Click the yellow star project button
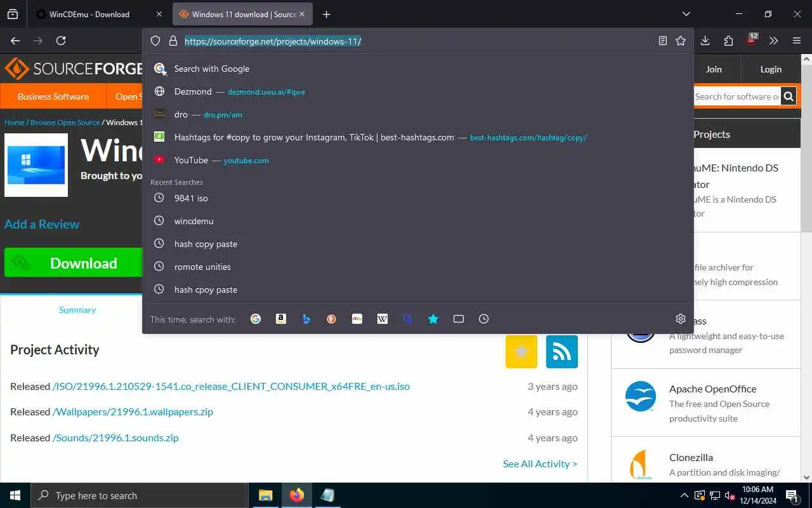 521,352
